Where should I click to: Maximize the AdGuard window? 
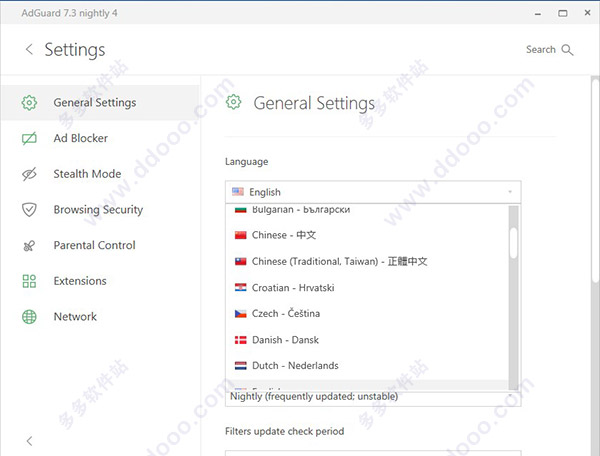tap(562, 13)
